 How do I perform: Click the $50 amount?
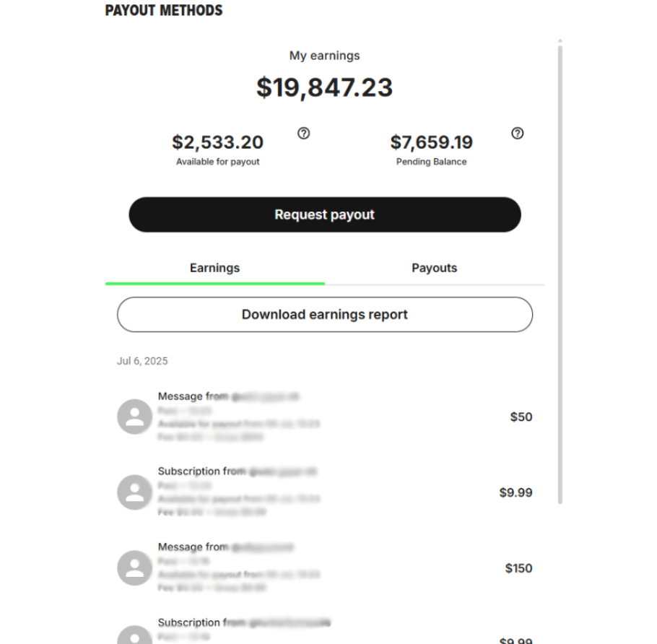pyautogui.click(x=521, y=417)
